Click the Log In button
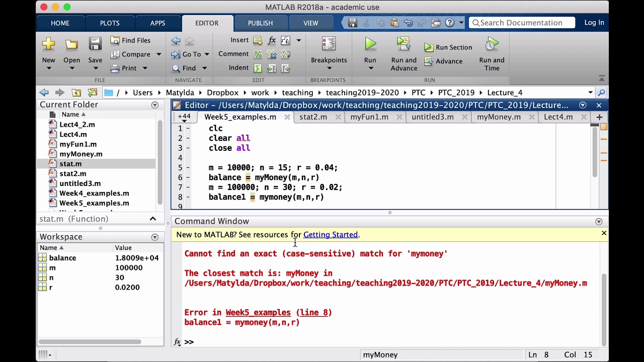Viewport: 644px width, 362px height. click(x=594, y=23)
